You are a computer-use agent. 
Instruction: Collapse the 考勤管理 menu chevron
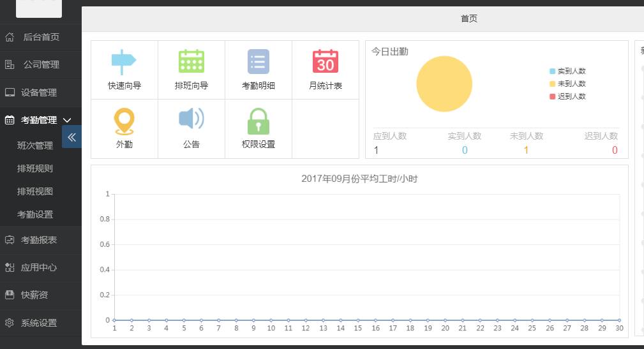coord(68,121)
